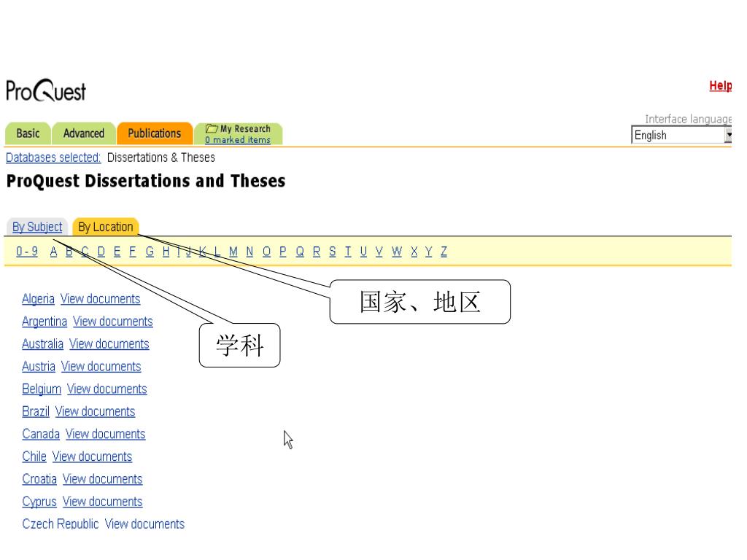
Task: Click the folder icon in My Research
Action: coord(212,128)
